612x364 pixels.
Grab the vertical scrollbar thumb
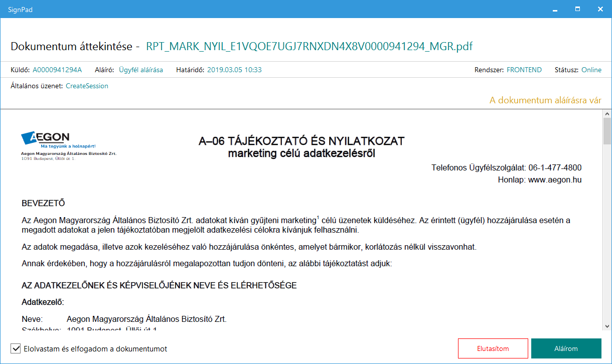[x=606, y=131]
